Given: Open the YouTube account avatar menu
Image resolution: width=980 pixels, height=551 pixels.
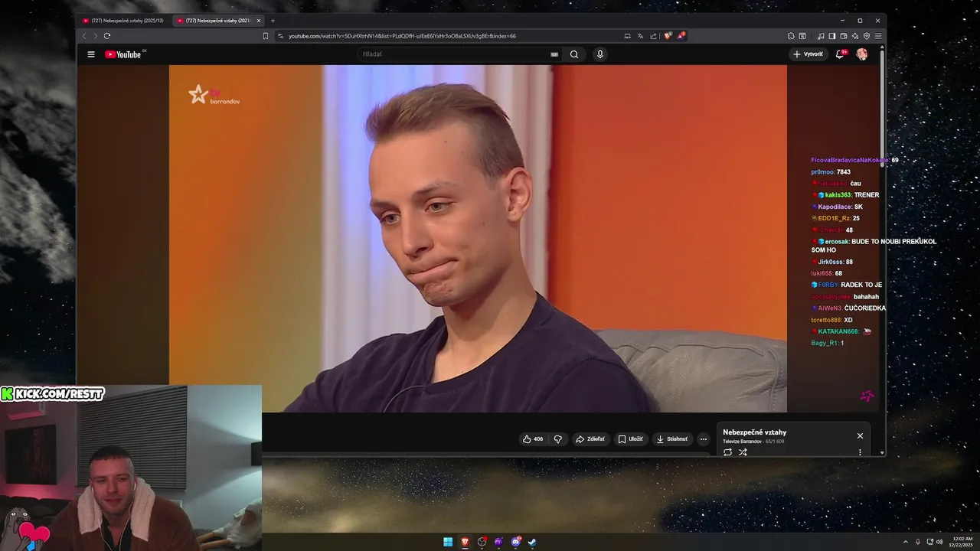Looking at the screenshot, I should (x=862, y=54).
